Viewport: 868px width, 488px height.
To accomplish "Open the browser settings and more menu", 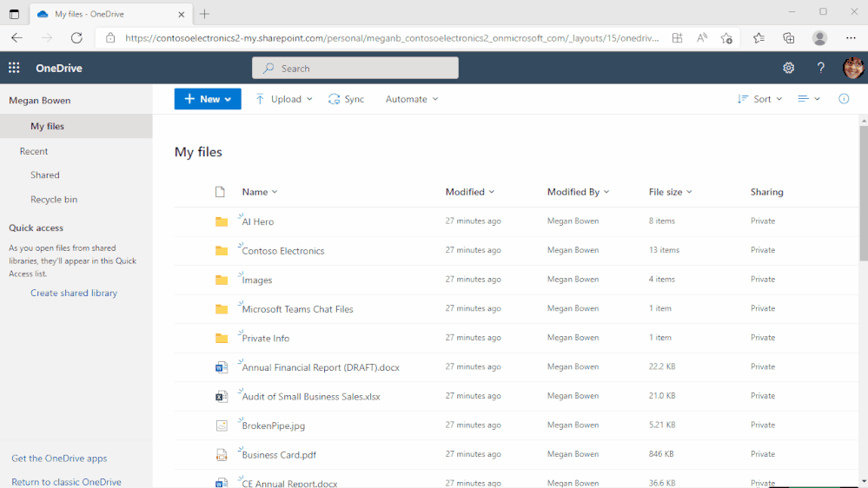I will [851, 38].
